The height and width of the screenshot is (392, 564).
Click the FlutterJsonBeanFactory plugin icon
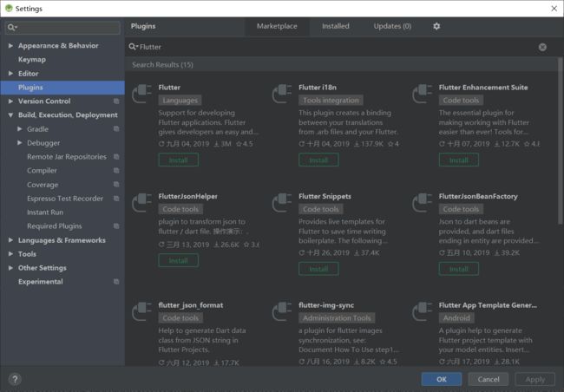tap(423, 203)
